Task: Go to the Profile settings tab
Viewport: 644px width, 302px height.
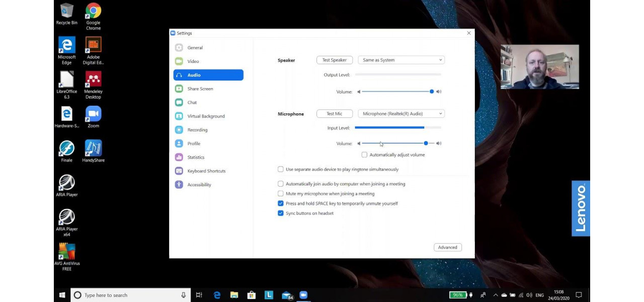Action: click(194, 143)
